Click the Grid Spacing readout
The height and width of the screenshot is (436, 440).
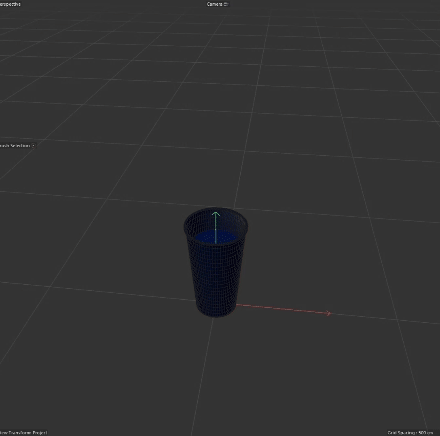click(x=410, y=432)
